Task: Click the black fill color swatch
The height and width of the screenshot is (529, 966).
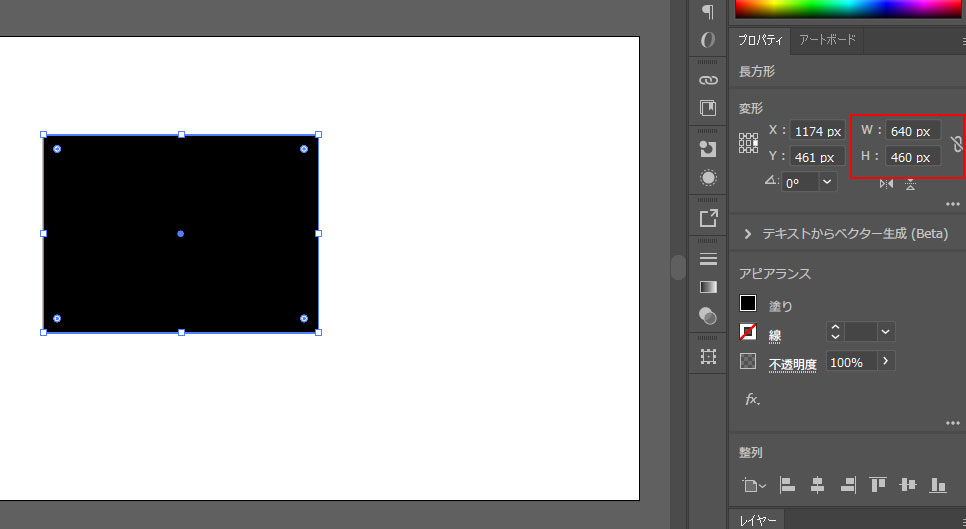Action: pyautogui.click(x=748, y=303)
